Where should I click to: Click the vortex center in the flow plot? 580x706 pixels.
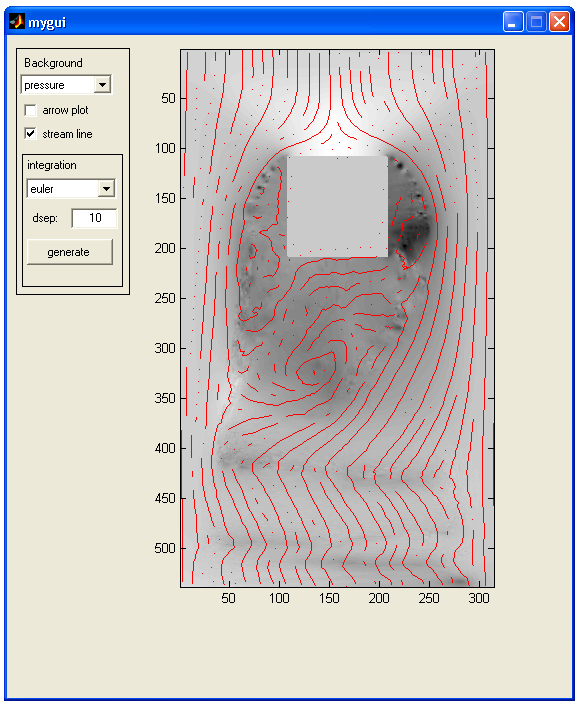[x=314, y=370]
